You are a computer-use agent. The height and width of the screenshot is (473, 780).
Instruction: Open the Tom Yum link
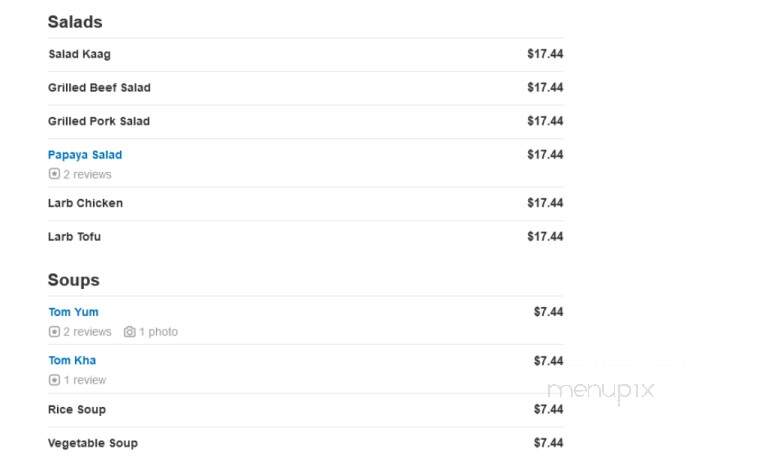(74, 312)
